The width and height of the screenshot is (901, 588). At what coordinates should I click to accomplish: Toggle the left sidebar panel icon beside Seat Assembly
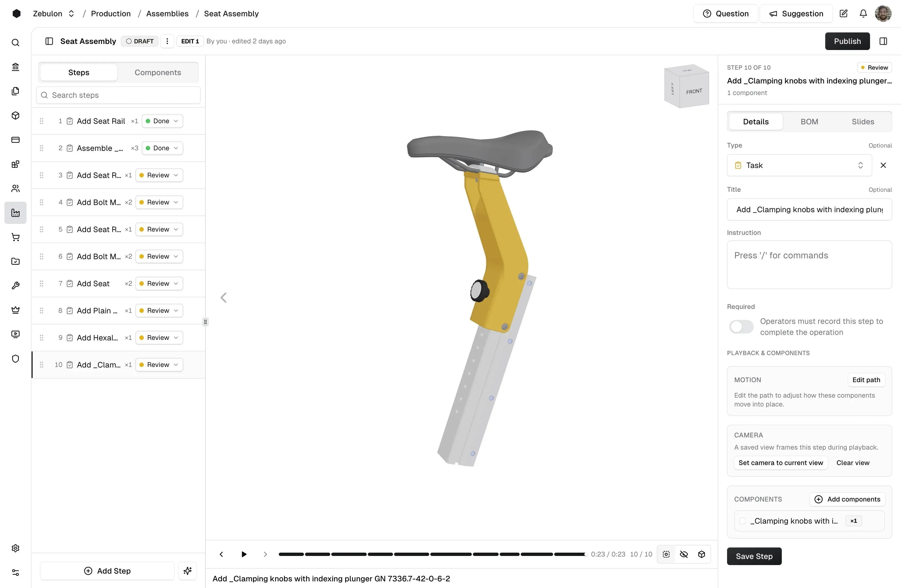(x=49, y=41)
